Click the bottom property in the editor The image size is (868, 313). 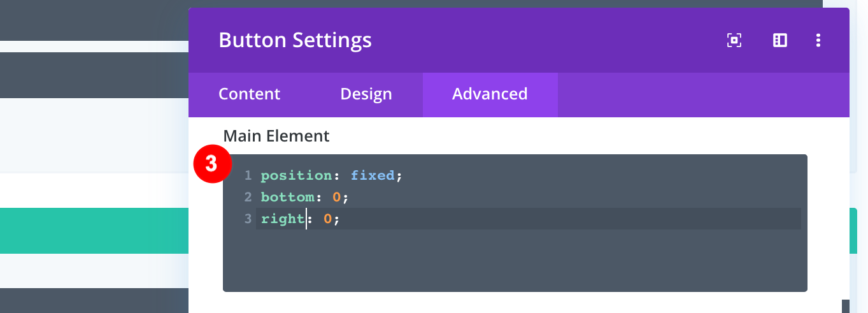[288, 197]
